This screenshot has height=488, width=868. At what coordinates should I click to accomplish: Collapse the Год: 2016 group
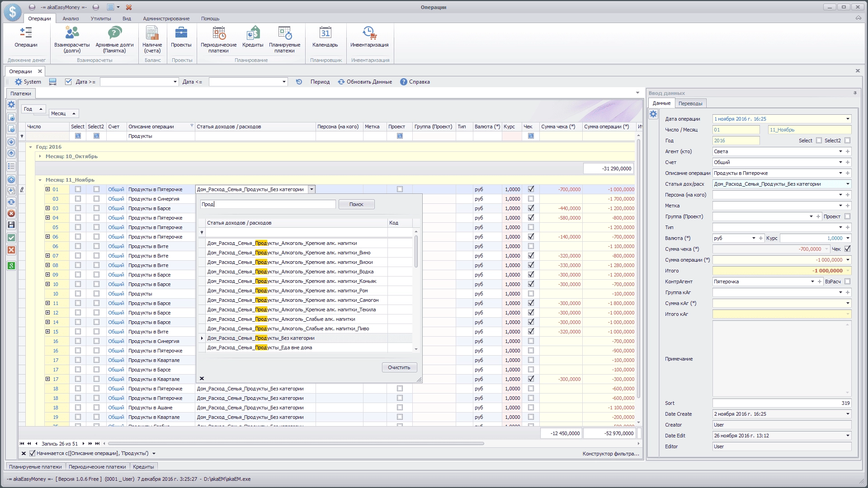tap(31, 147)
